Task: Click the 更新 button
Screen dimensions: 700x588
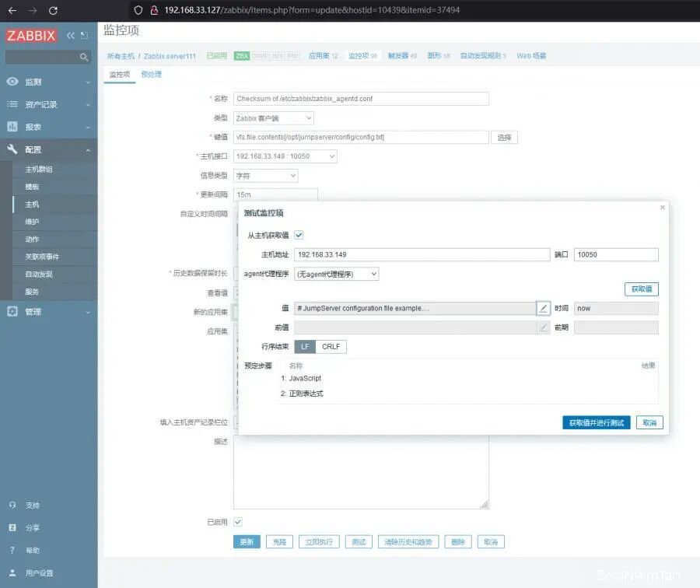Action: click(247, 541)
